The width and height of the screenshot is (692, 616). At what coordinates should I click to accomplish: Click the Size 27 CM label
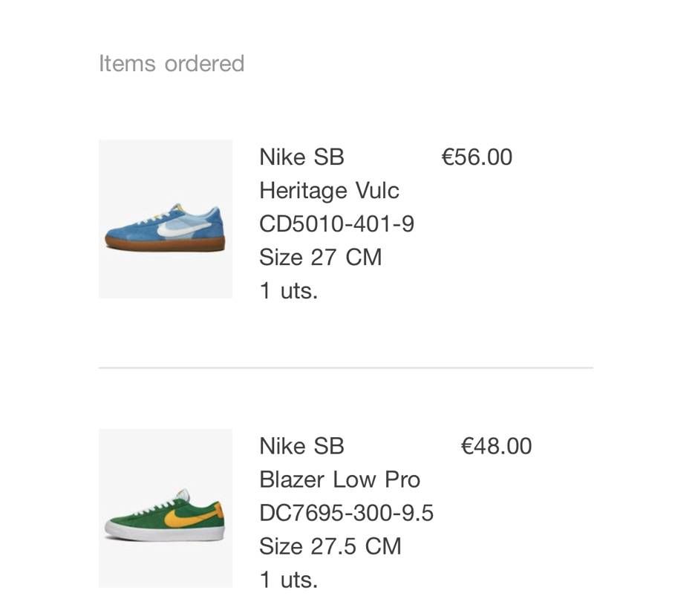tap(320, 258)
